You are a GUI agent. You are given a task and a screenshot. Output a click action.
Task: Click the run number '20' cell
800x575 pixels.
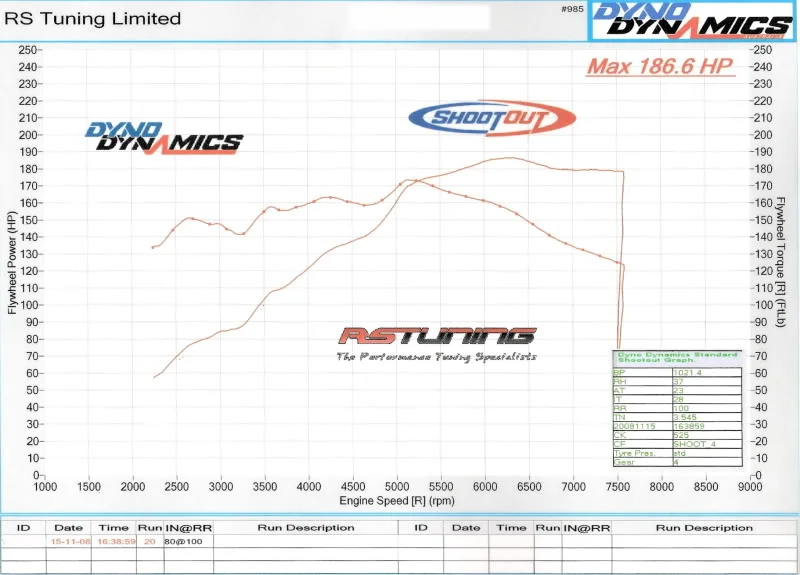149,541
